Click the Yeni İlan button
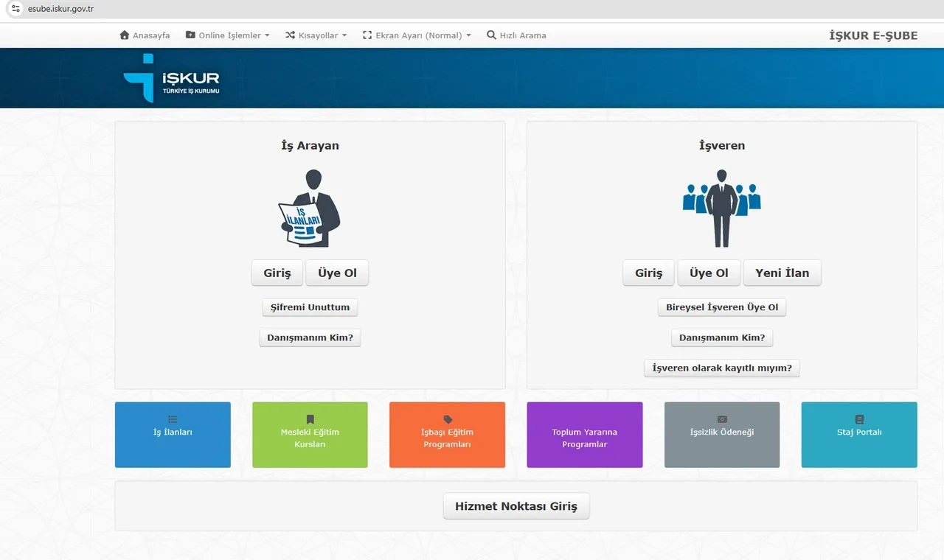This screenshot has width=944, height=560. coord(782,273)
